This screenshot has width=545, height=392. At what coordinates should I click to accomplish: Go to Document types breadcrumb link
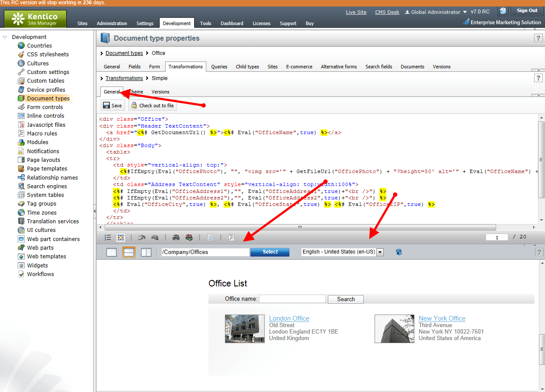tap(124, 53)
